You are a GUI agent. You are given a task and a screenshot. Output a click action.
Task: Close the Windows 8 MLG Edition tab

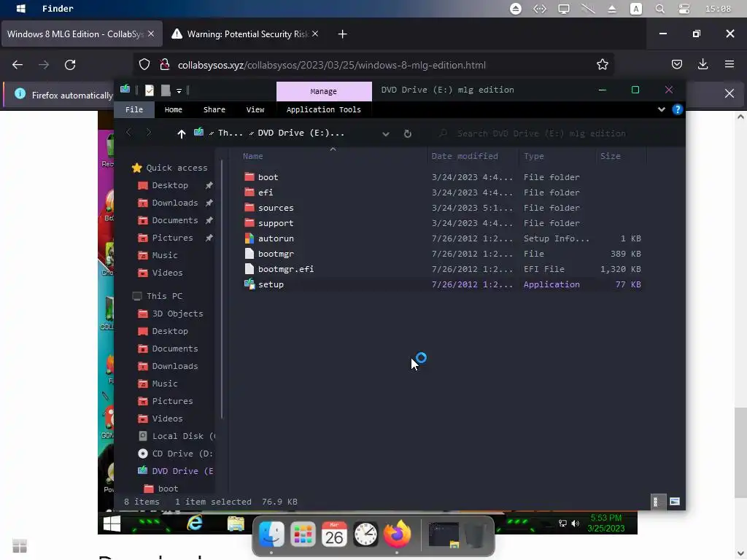[151, 34]
